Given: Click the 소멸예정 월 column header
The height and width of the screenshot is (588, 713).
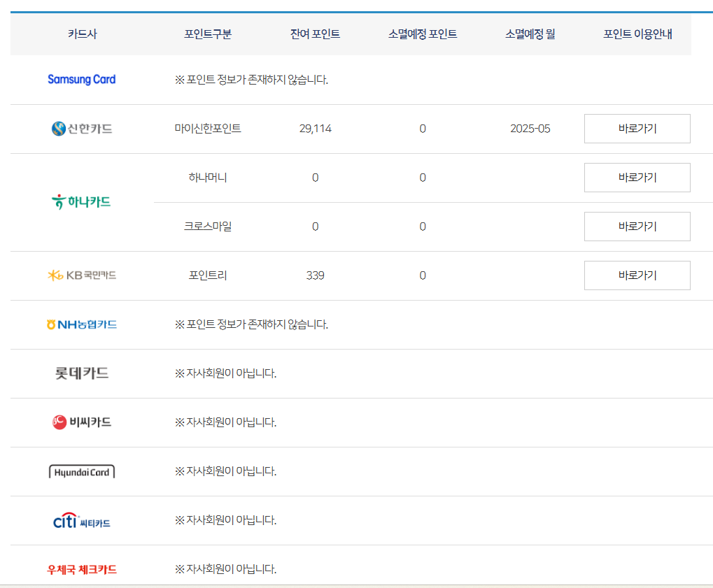Looking at the screenshot, I should [x=530, y=34].
